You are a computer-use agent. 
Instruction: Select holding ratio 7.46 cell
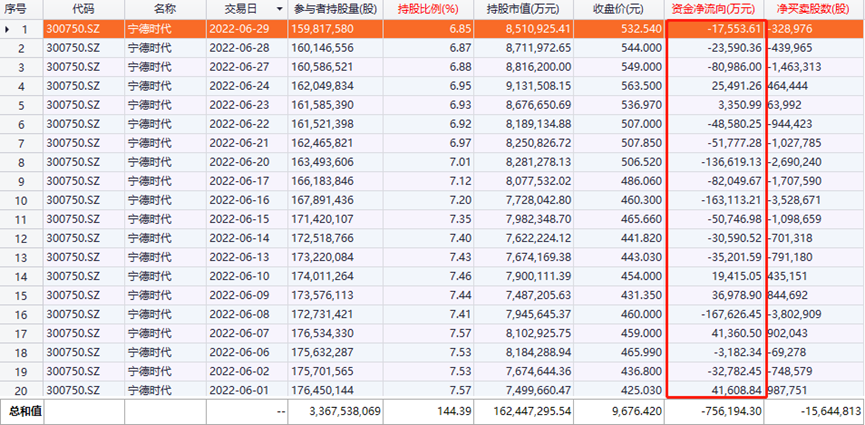[461, 277]
